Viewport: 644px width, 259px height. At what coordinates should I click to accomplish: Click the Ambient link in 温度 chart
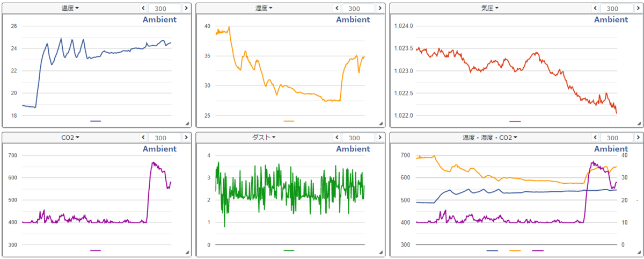click(159, 19)
